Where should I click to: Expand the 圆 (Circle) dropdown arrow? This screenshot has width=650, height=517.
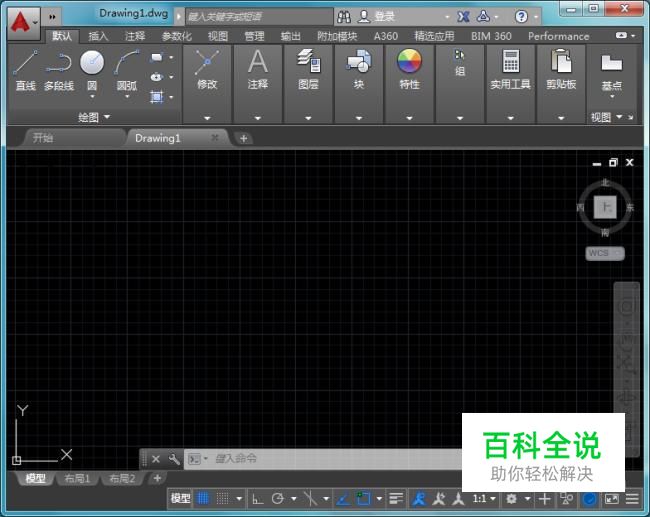point(92,98)
